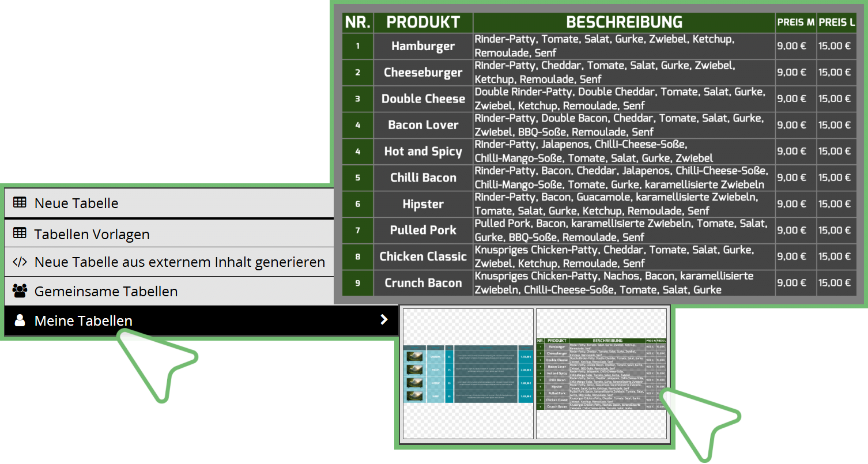Click the 15,00 € price in Chicken Classic row
This screenshot has width=868, height=464.
[x=837, y=256]
